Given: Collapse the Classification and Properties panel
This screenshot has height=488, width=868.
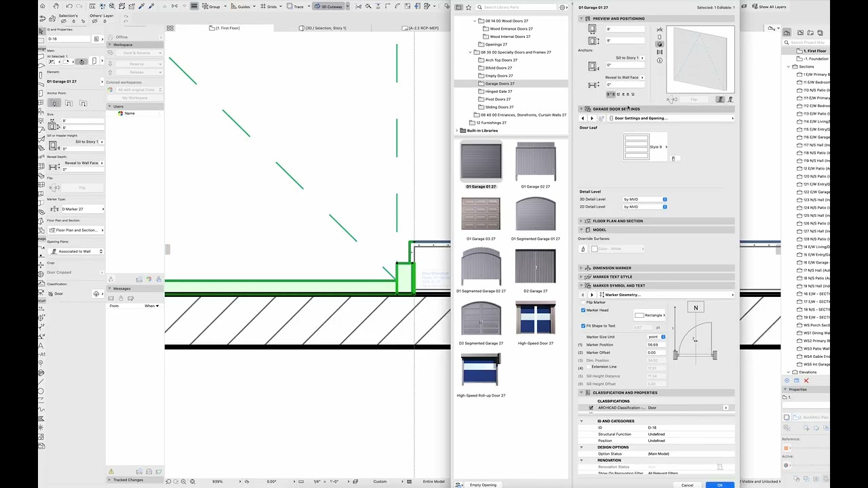Looking at the screenshot, I should coord(582,392).
